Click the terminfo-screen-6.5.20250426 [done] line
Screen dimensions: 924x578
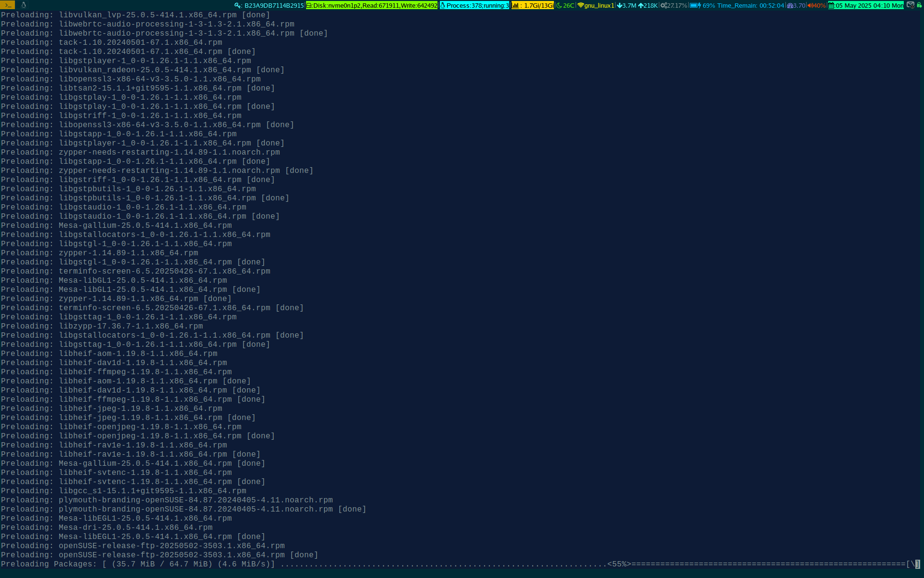pos(152,308)
